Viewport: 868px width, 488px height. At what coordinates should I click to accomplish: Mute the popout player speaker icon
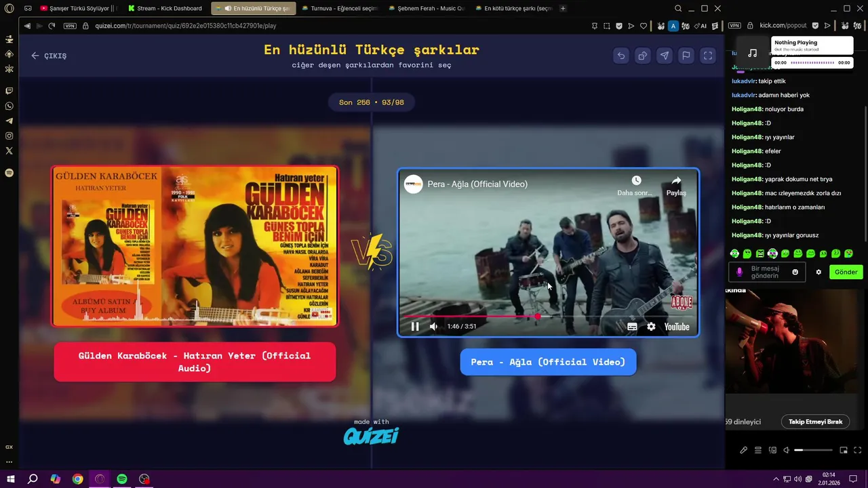(x=786, y=450)
